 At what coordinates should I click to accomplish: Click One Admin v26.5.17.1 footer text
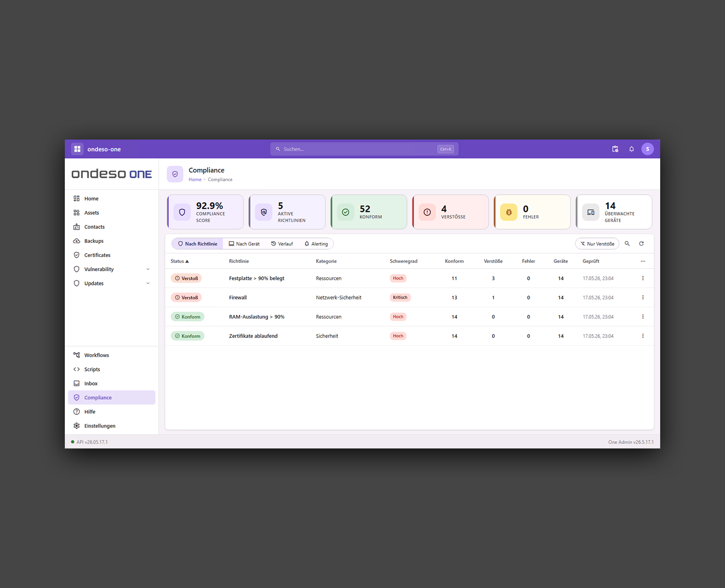pos(631,442)
